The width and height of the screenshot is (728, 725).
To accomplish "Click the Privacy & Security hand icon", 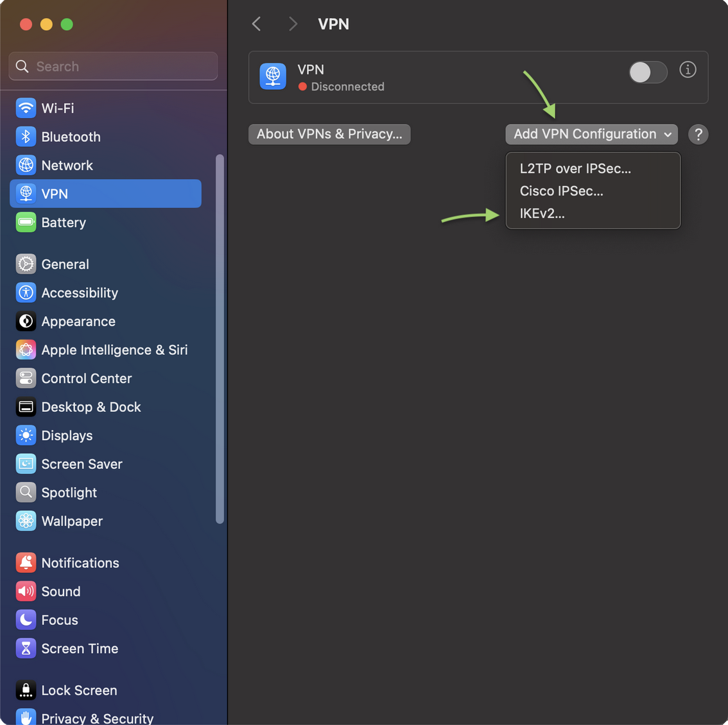I will pos(26,717).
